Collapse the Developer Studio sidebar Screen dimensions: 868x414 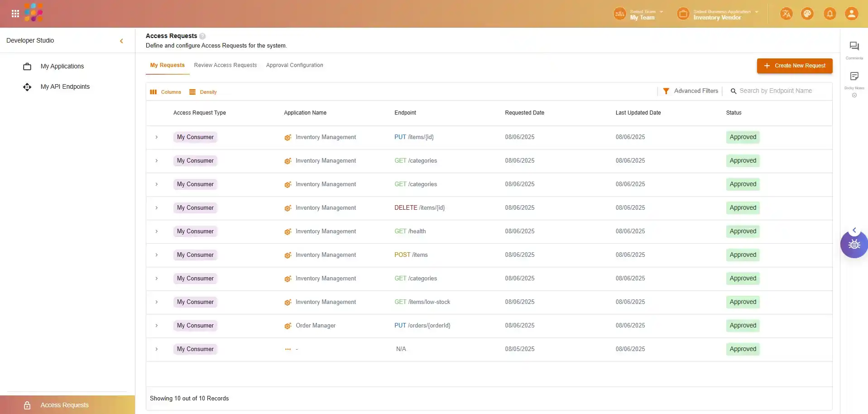[121, 41]
